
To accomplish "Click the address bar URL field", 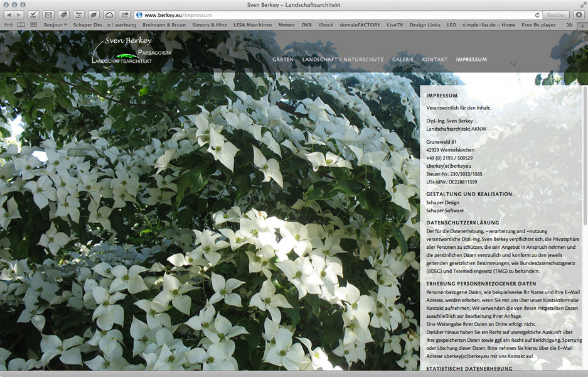I will (x=338, y=15).
